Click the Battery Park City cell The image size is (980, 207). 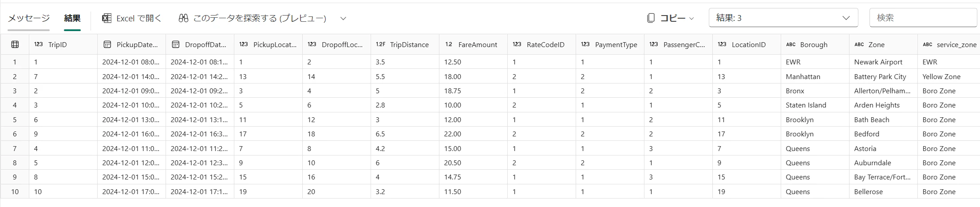(880, 76)
